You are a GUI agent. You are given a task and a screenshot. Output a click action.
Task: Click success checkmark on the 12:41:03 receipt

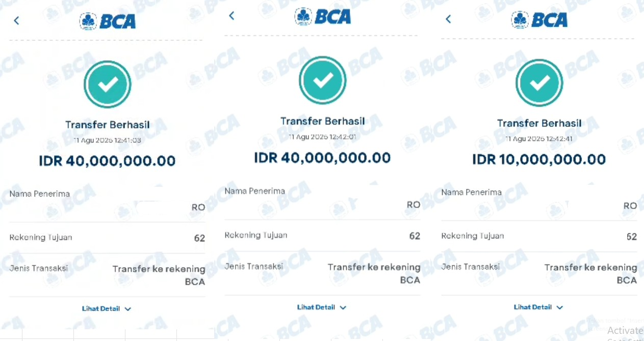pos(108,84)
